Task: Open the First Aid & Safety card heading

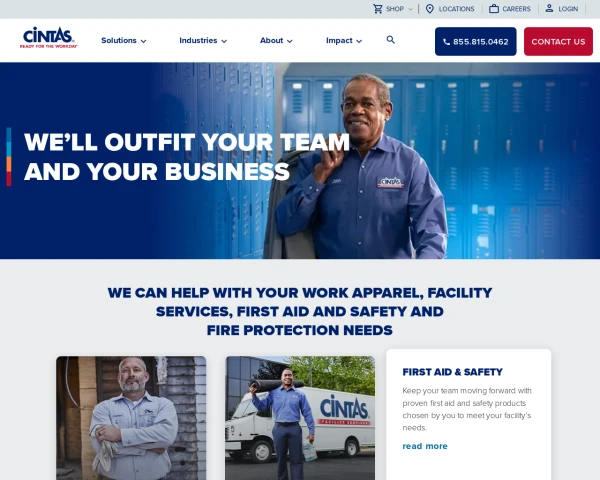Action: [x=452, y=372]
